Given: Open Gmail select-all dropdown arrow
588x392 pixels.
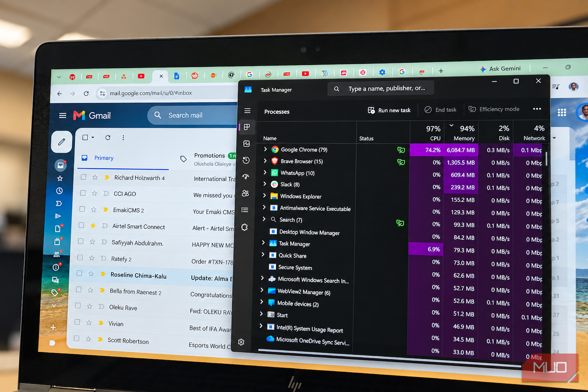Looking at the screenshot, I should click(93, 137).
